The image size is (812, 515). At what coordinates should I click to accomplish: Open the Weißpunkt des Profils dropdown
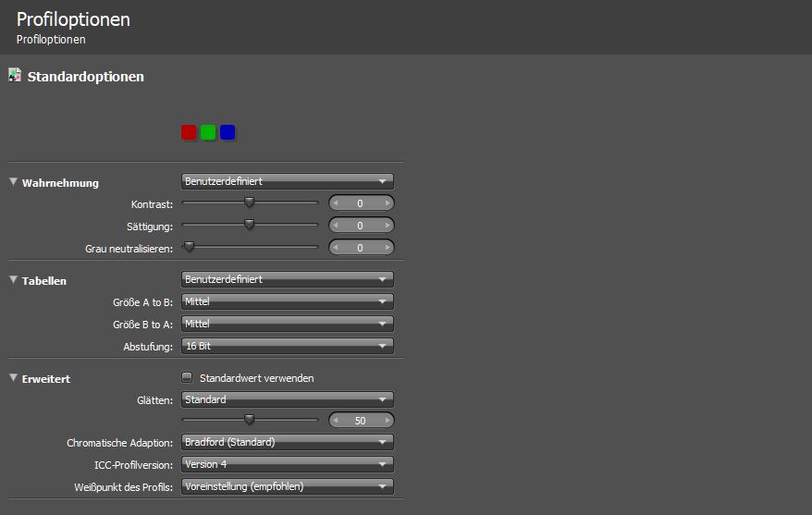point(288,486)
